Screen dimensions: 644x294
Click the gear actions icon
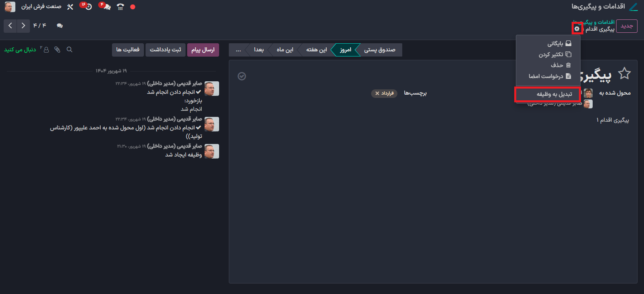coord(577,29)
